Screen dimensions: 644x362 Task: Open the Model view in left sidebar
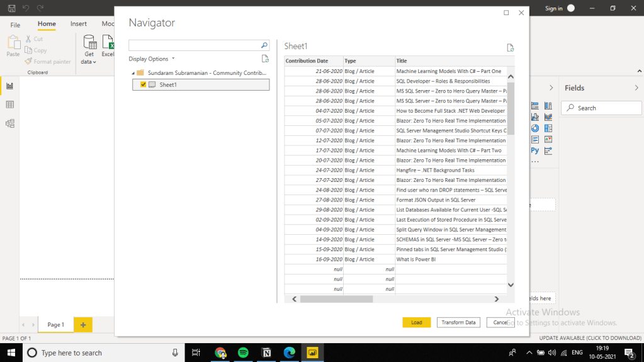[x=9, y=123]
